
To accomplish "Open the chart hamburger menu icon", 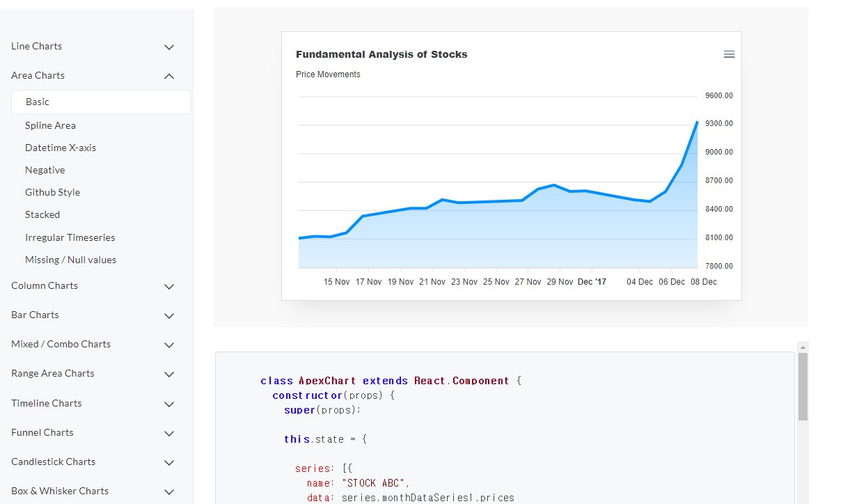I will click(x=729, y=54).
